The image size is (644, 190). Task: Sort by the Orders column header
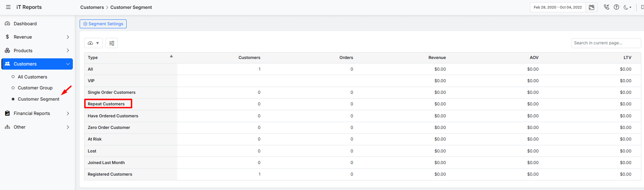click(x=346, y=58)
